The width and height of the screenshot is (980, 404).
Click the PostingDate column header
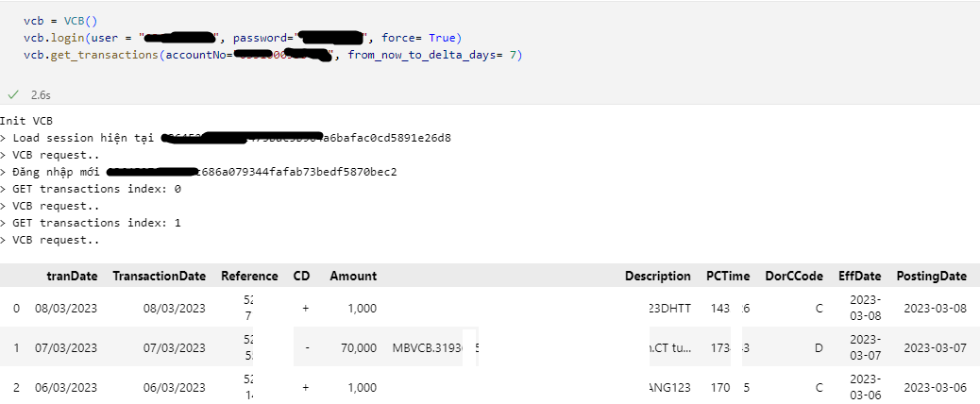point(932,276)
